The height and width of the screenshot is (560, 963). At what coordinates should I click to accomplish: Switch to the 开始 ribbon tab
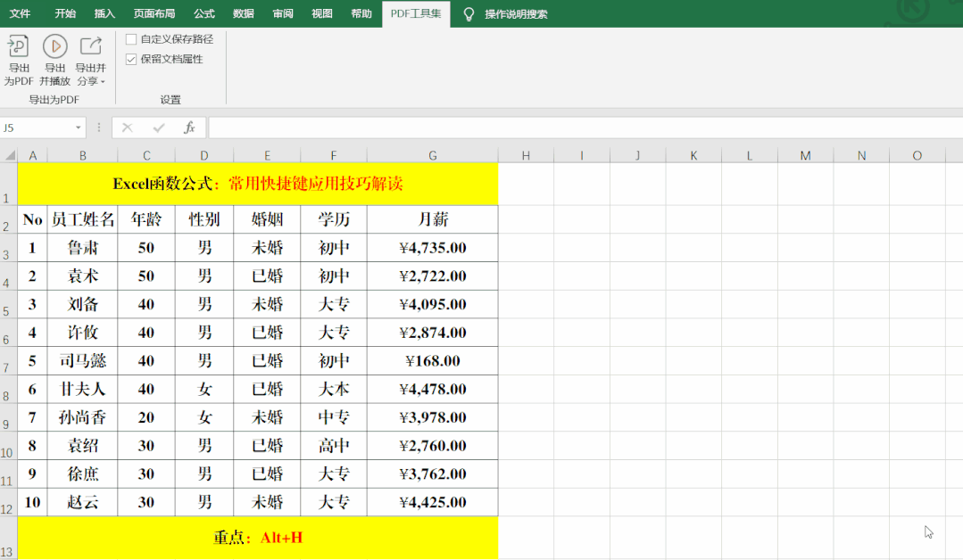(65, 13)
